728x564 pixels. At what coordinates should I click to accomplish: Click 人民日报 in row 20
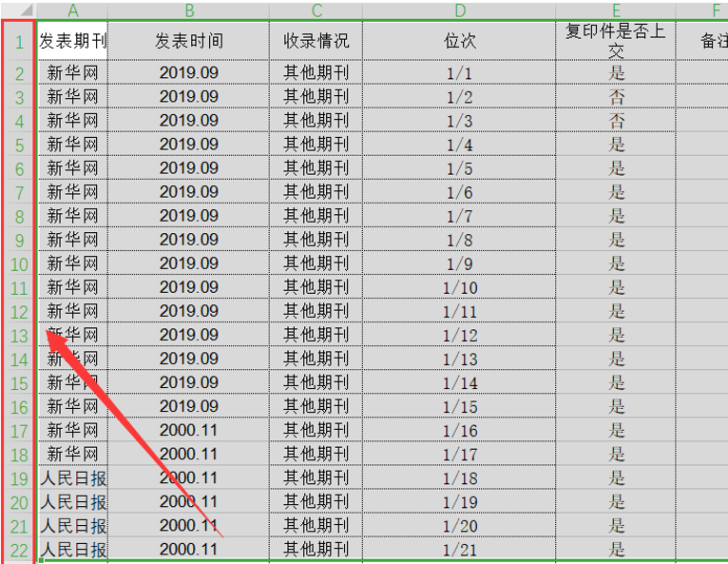(x=73, y=502)
